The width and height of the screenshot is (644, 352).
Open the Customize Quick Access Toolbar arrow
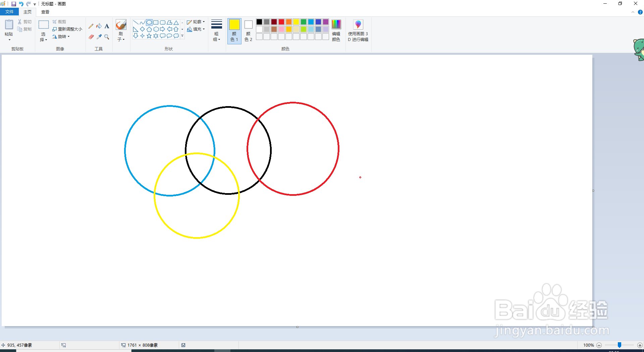[x=35, y=4]
